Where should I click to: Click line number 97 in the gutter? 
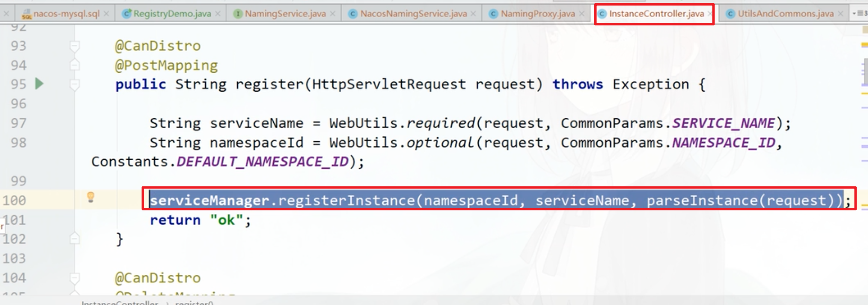[x=18, y=123]
